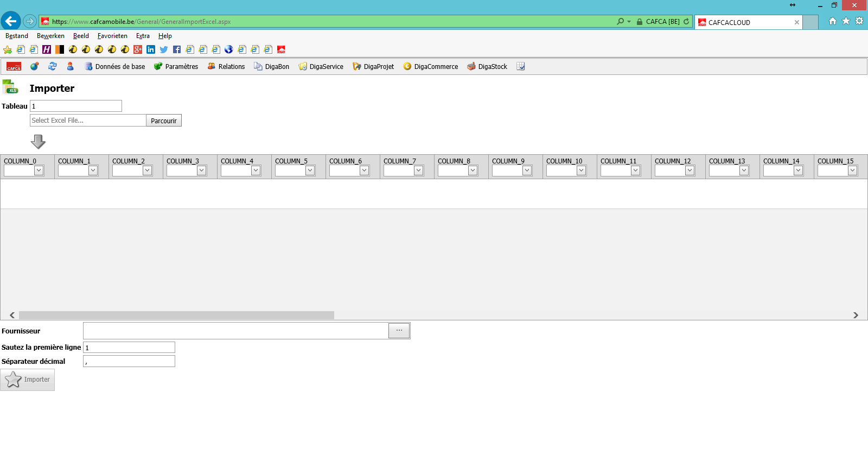Open the Paramètres menu
Viewport: 868px width, 467px height.
coord(176,67)
